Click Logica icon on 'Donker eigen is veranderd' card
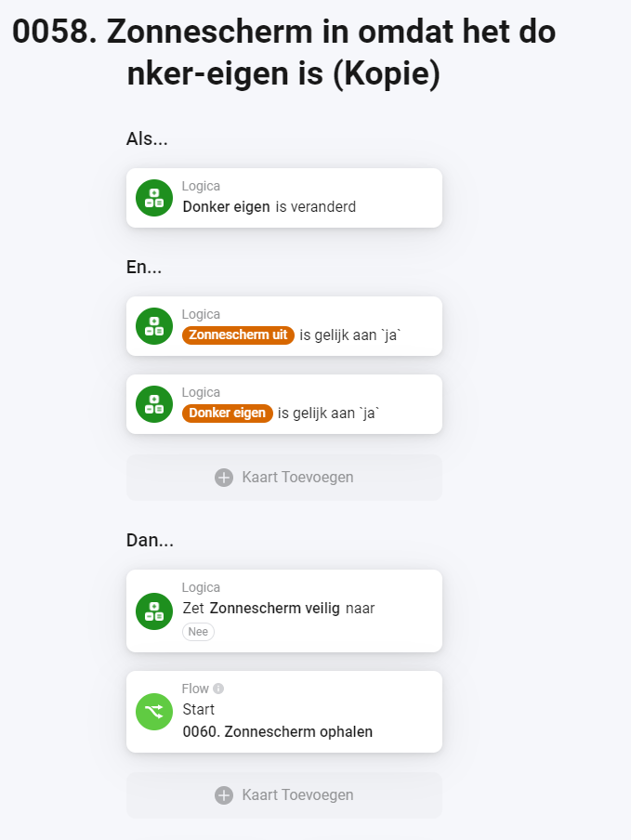This screenshot has width=631, height=840. point(154,198)
